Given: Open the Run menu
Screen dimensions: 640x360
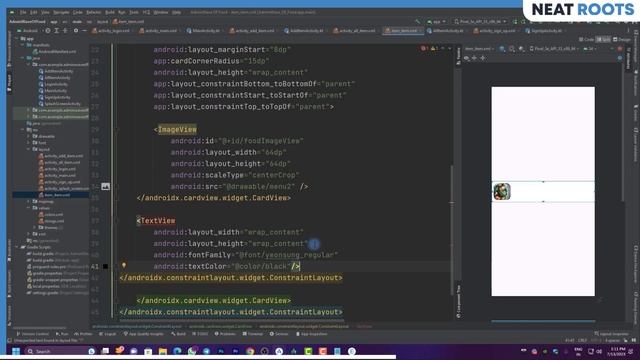Looking at the screenshot, I should coord(122,12).
